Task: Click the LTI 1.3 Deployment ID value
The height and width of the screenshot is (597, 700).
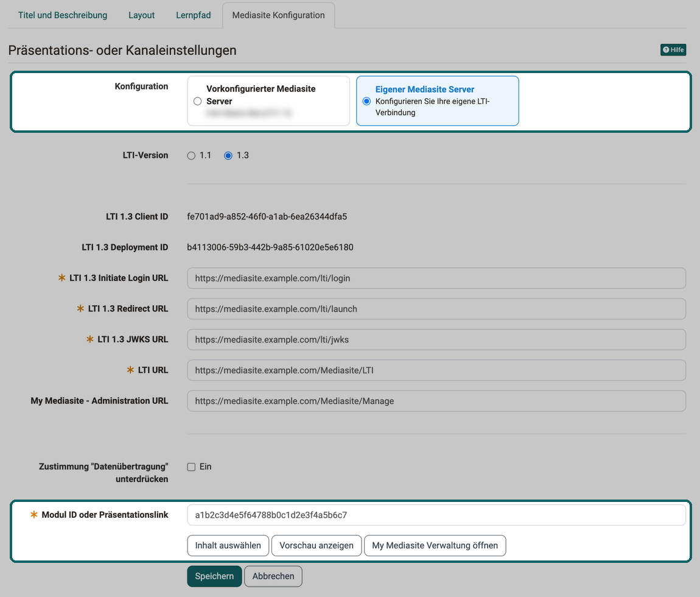Action: [x=270, y=247]
